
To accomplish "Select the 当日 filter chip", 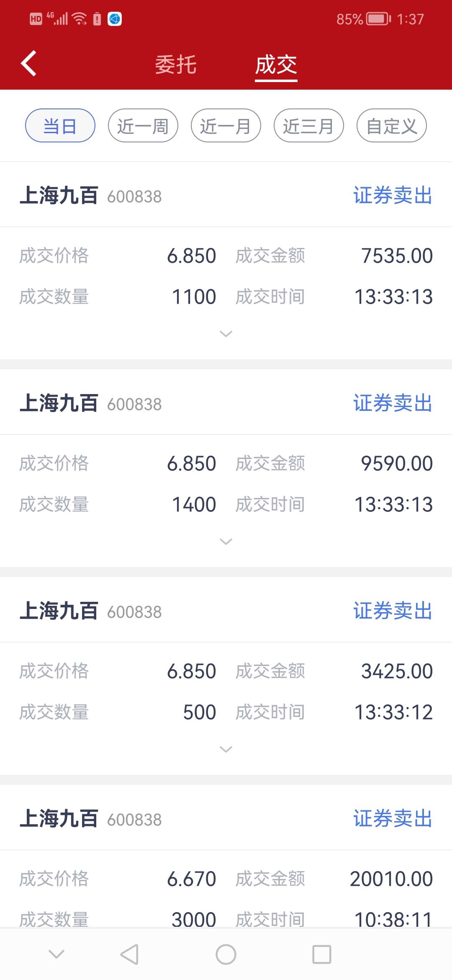I will tap(60, 126).
